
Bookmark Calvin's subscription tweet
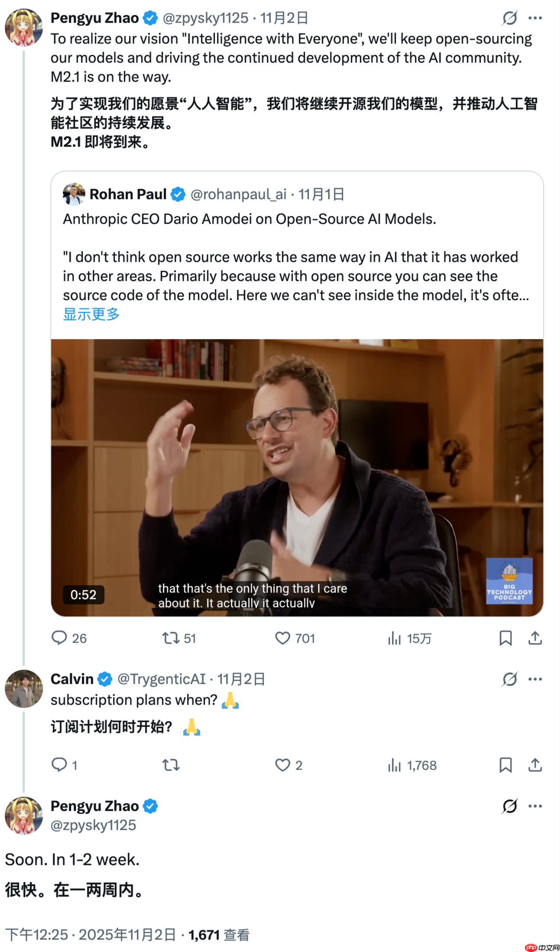tap(505, 765)
